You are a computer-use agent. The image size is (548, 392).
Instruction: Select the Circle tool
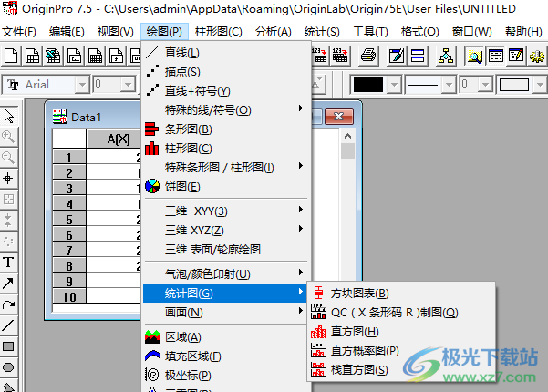point(9,367)
